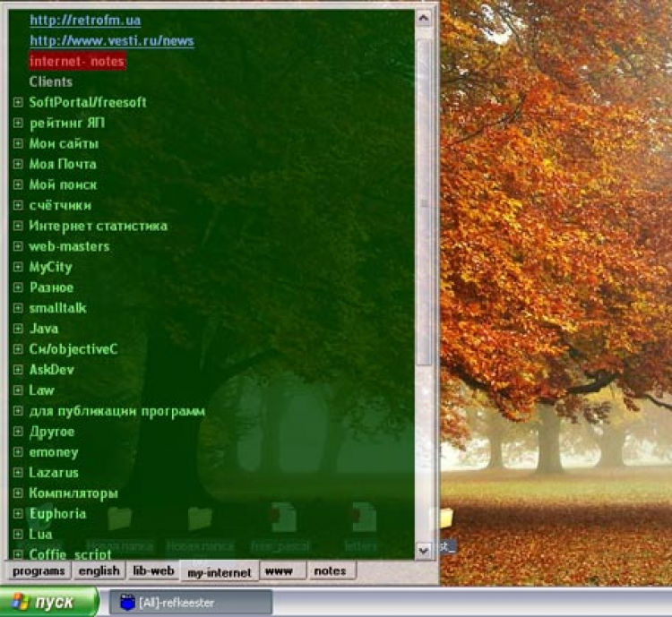The height and width of the screenshot is (617, 672).
Task: Select the Моя Почта label
Action: coord(63,164)
